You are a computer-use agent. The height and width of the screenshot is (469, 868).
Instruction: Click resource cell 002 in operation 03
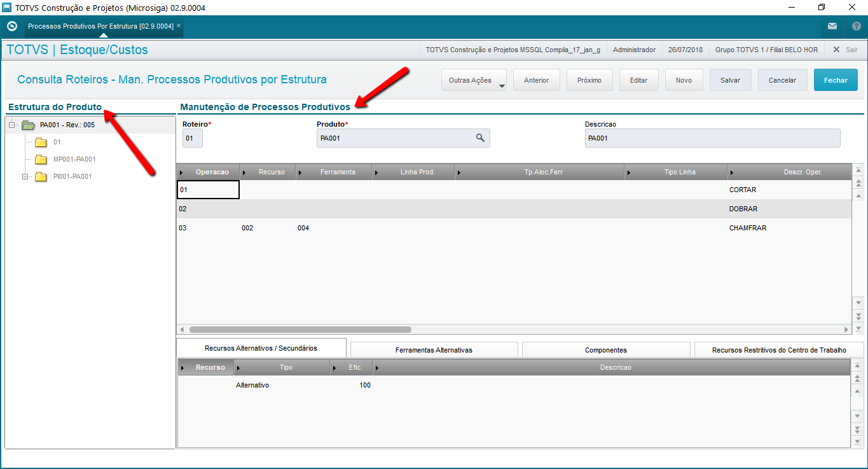(x=268, y=228)
